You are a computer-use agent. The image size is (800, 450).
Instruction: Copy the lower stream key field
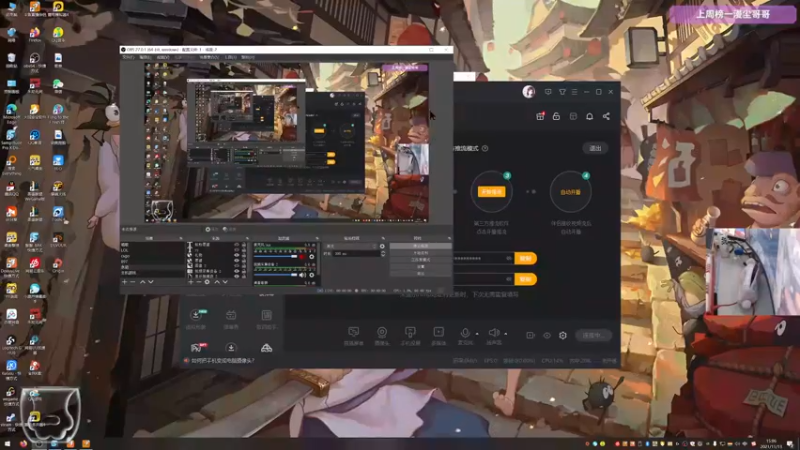[x=526, y=279]
